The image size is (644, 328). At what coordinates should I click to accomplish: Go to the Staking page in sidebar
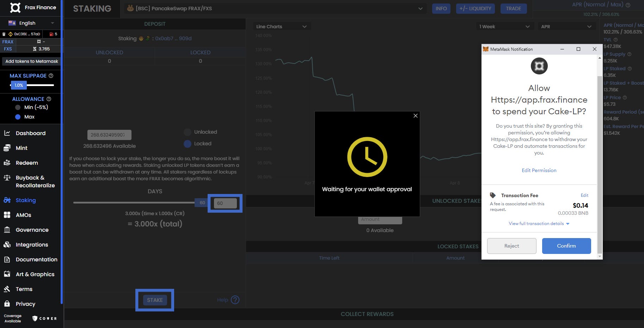[x=26, y=200]
